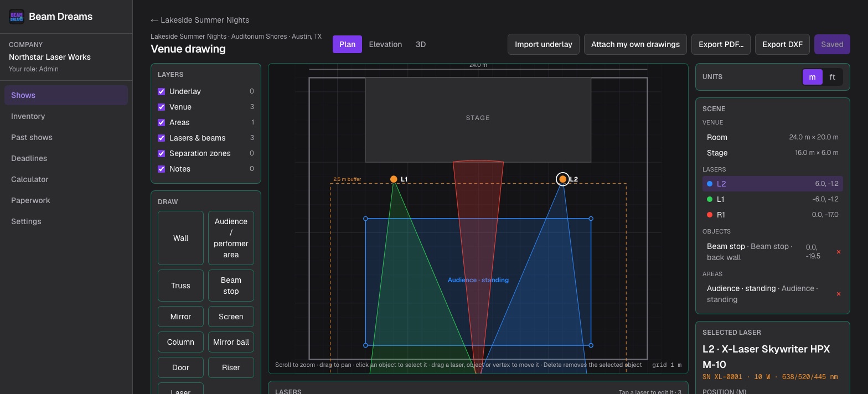Image resolution: width=868 pixels, height=394 pixels.
Task: Go to Inventory in the sidebar
Action: [x=66, y=116]
